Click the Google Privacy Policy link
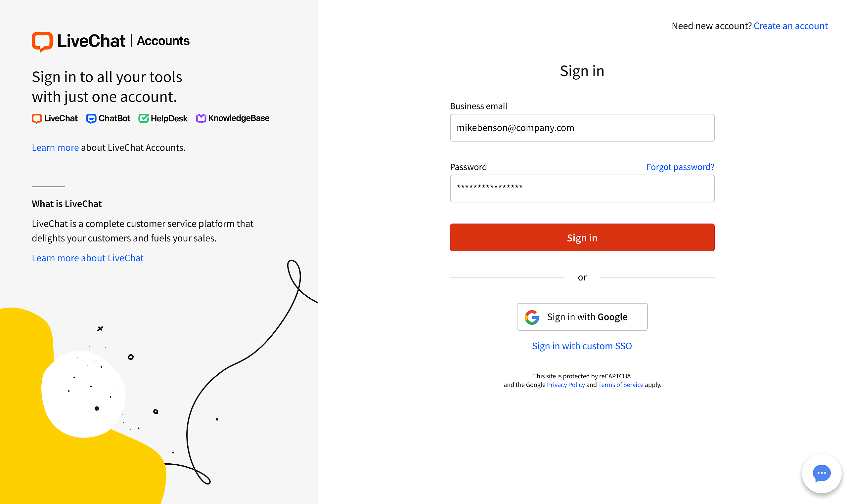This screenshot has height=504, width=847. click(565, 385)
